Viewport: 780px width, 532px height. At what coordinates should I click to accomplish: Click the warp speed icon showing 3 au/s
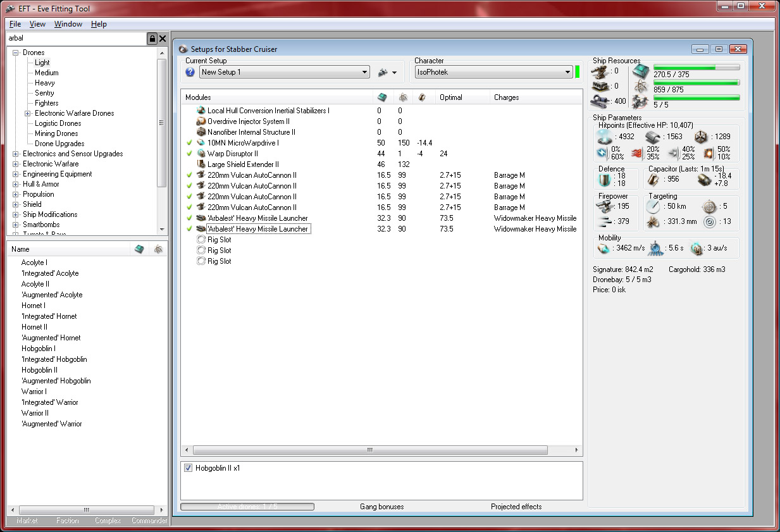tap(696, 248)
